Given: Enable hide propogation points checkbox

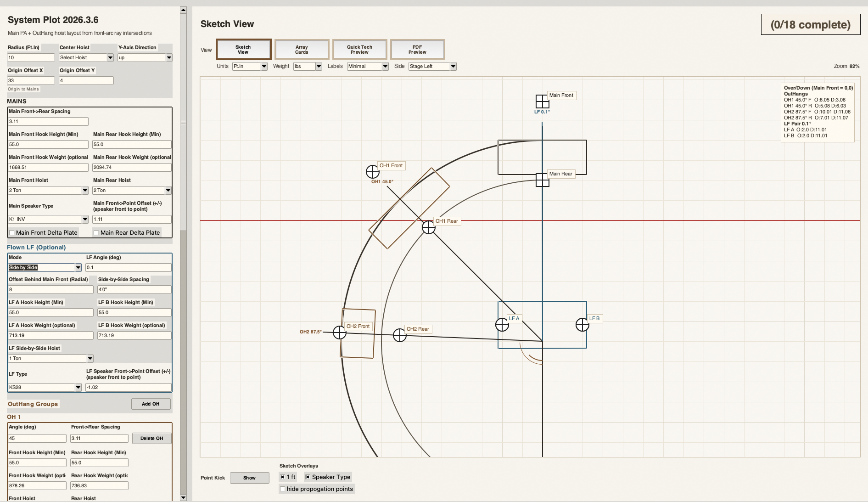Looking at the screenshot, I should (283, 489).
